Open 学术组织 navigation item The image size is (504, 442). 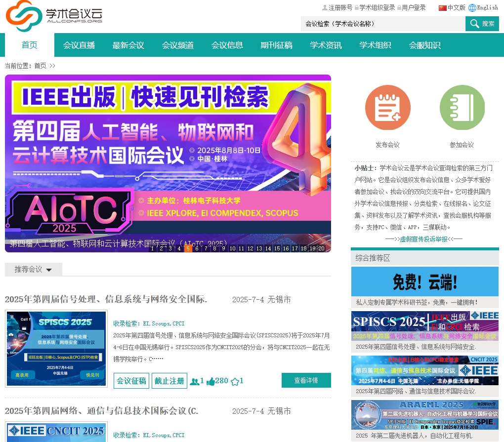click(x=376, y=45)
